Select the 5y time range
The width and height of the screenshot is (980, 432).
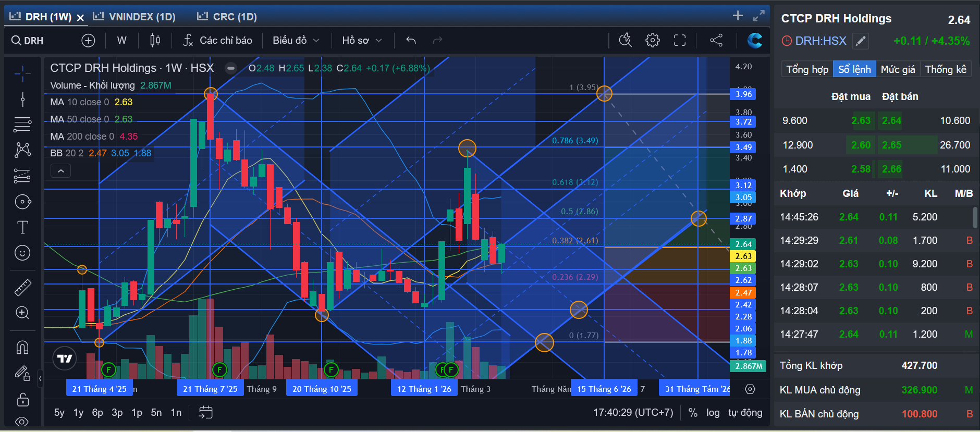coord(59,413)
